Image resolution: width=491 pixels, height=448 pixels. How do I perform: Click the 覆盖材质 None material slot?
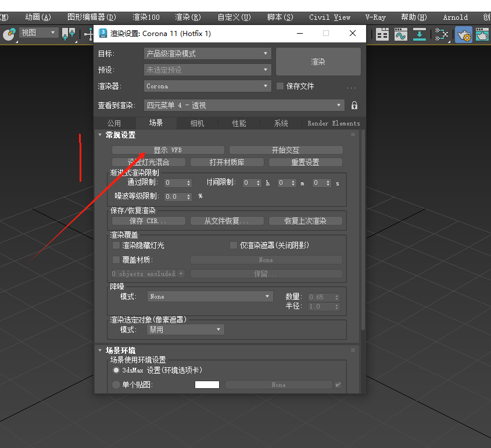point(266,260)
